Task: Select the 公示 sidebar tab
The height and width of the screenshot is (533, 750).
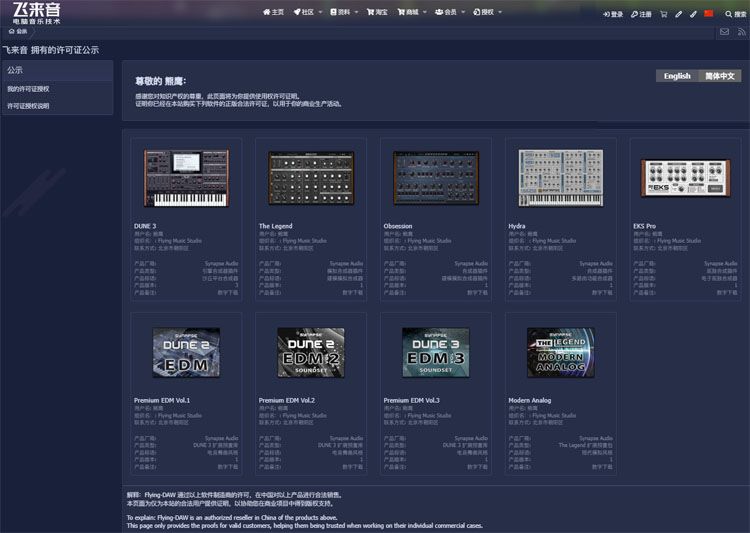Action: tap(57, 70)
